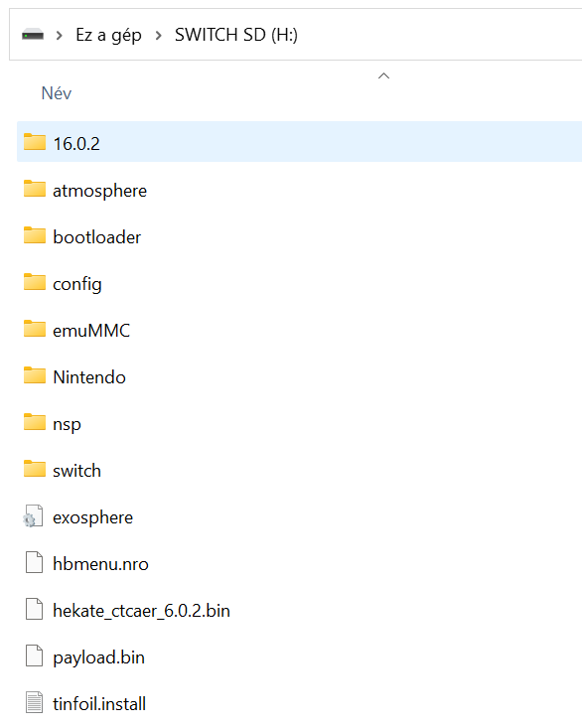Select the 16.0.2 folder icon
Viewport: 582px width, 728px height.
click(35, 142)
